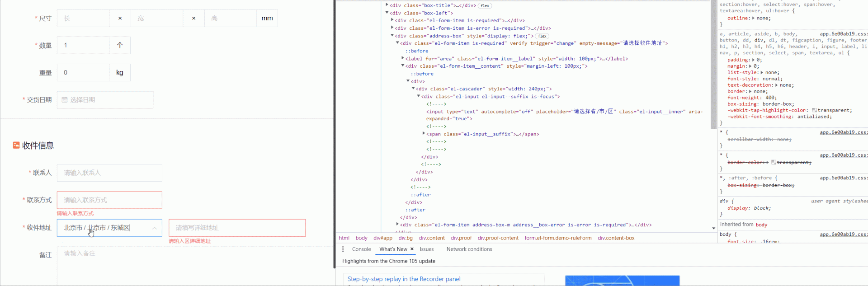Click the calendar icon in date field

click(65, 100)
